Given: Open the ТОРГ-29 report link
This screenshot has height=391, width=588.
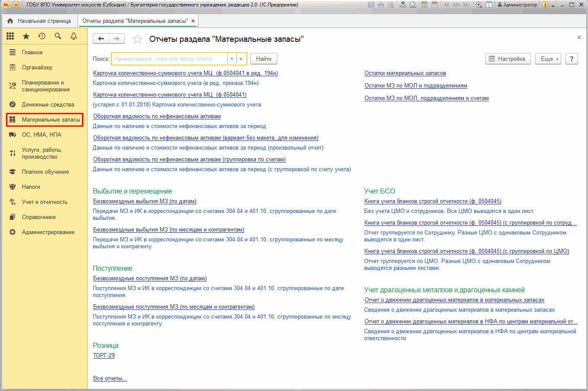Looking at the screenshot, I should point(104,356).
